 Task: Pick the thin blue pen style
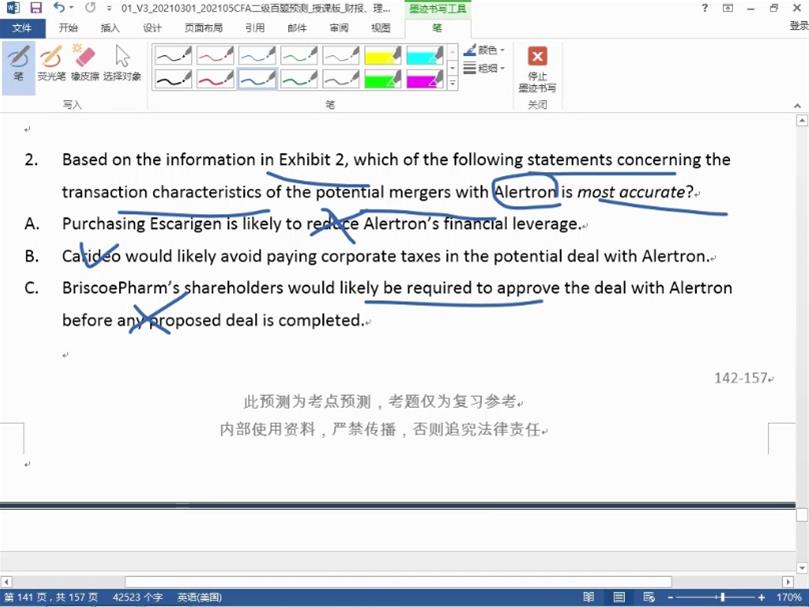[x=257, y=55]
